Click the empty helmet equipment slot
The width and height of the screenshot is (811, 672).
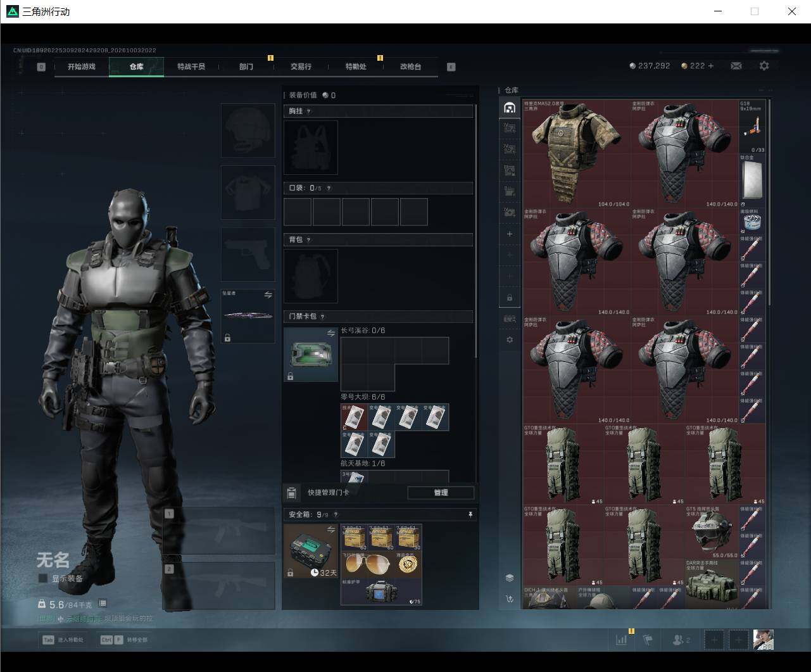click(248, 130)
